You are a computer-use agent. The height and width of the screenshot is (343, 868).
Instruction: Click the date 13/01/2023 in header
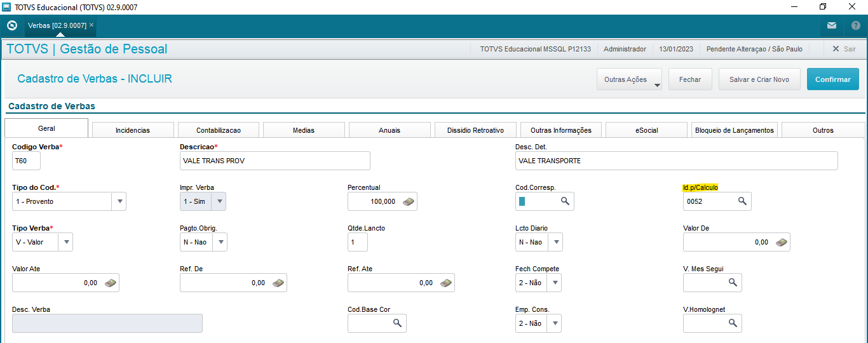click(676, 49)
